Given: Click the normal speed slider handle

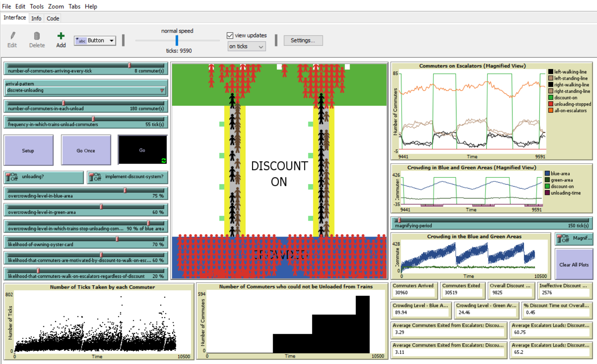Looking at the screenshot, I should (177, 40).
